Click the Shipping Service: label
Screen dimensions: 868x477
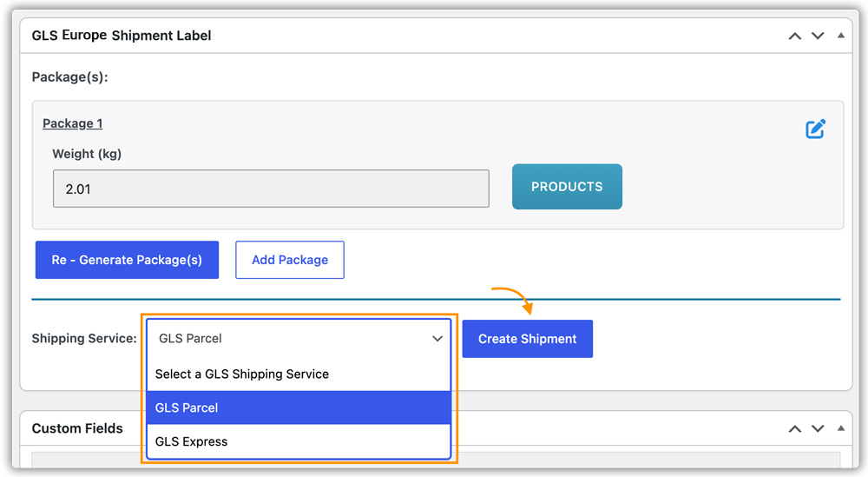(84, 339)
